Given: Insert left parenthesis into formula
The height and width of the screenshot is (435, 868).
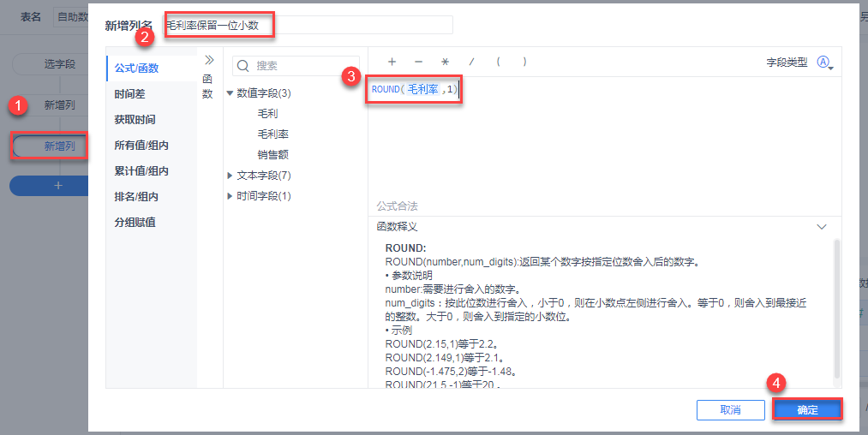Looking at the screenshot, I should tap(498, 62).
